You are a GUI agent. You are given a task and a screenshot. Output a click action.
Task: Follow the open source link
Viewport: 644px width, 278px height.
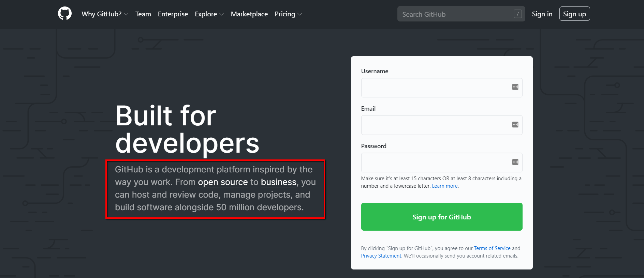[x=223, y=182]
